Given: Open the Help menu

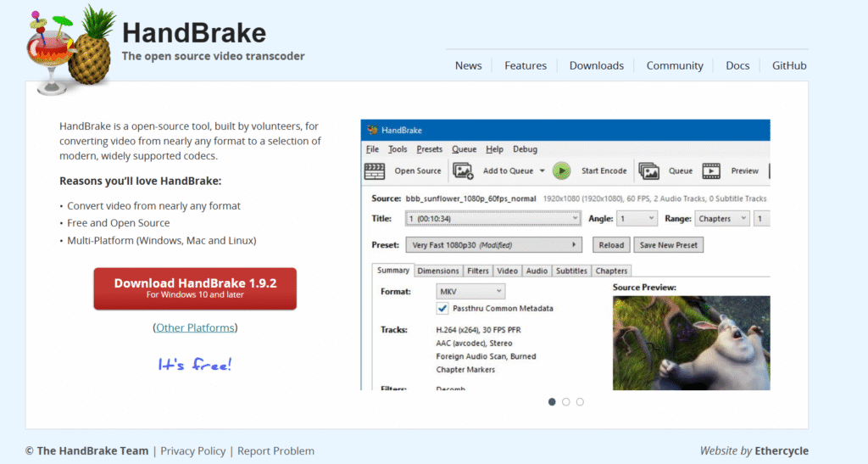Looking at the screenshot, I should tap(494, 149).
